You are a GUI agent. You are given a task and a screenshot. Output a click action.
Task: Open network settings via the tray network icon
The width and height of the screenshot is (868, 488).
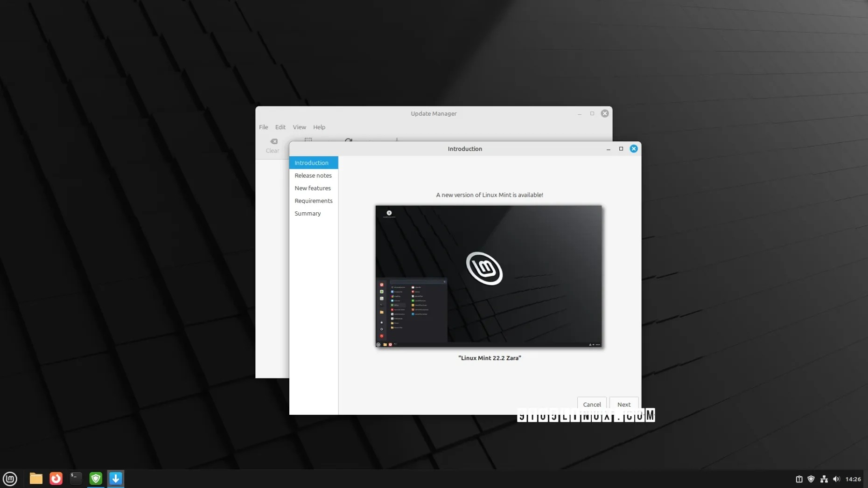pos(824,479)
